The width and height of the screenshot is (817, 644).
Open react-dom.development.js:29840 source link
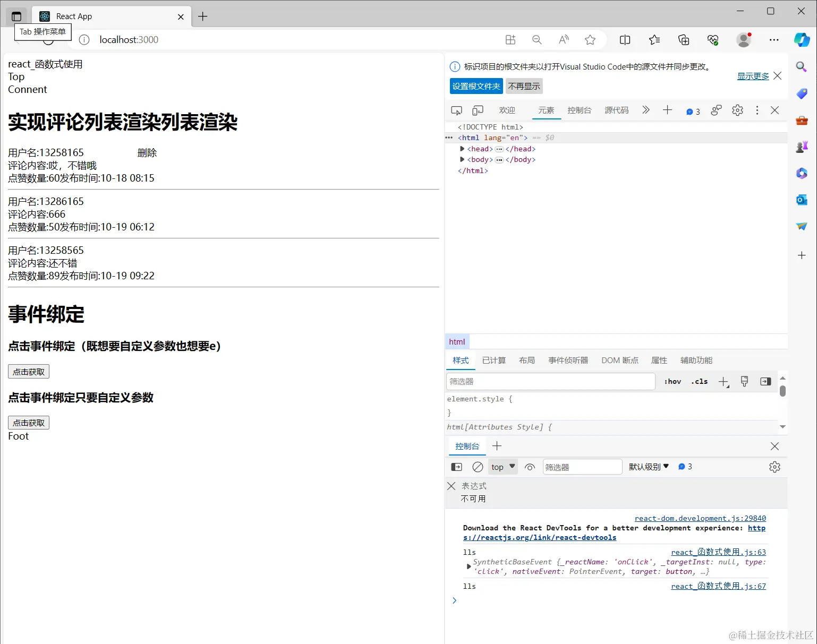700,518
